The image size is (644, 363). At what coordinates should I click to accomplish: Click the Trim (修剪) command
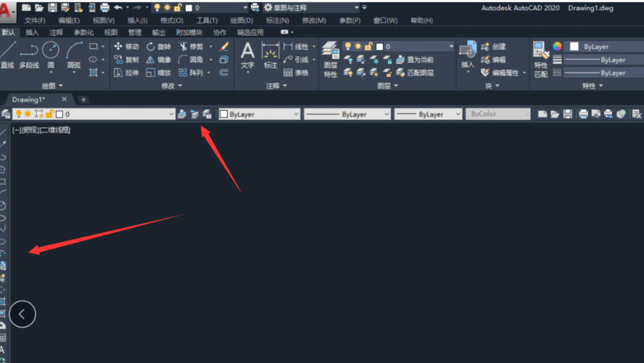191,46
